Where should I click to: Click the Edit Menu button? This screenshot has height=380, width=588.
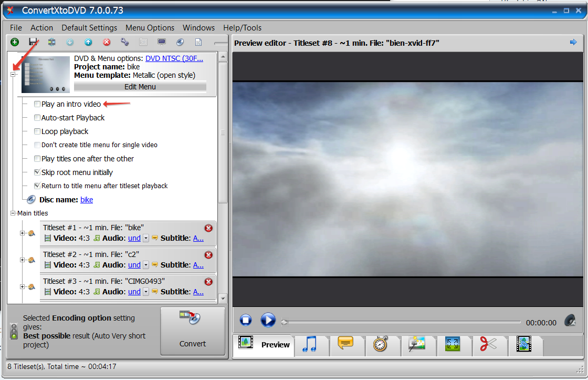tap(140, 87)
